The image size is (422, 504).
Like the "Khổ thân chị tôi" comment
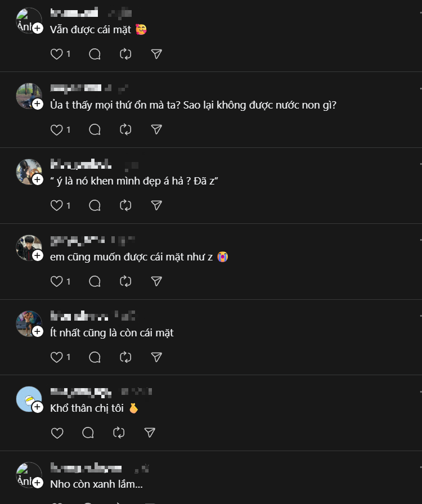[57, 433]
